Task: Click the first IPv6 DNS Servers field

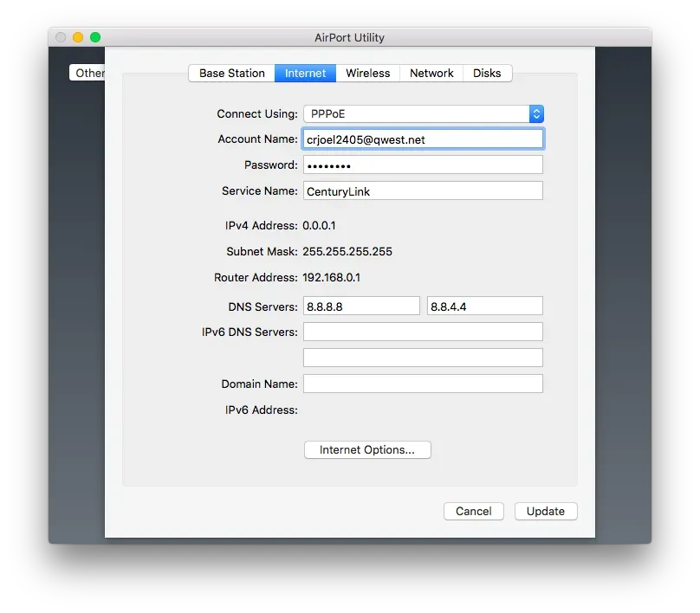Action: (x=423, y=331)
